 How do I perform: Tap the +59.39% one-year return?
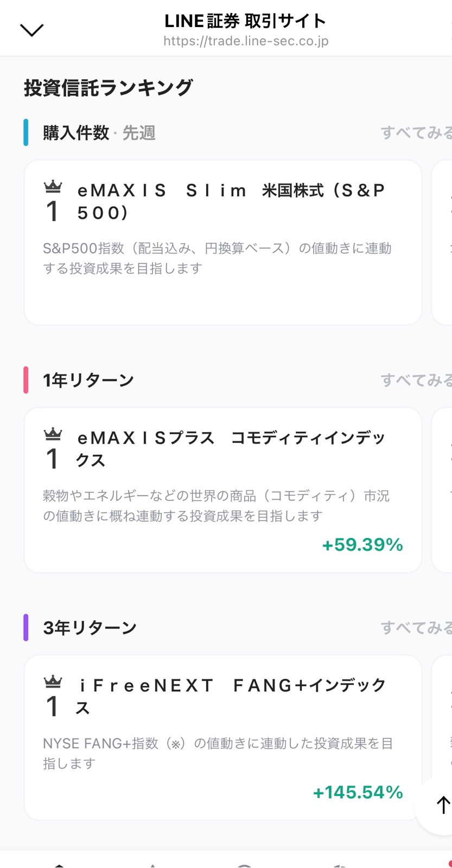click(362, 545)
